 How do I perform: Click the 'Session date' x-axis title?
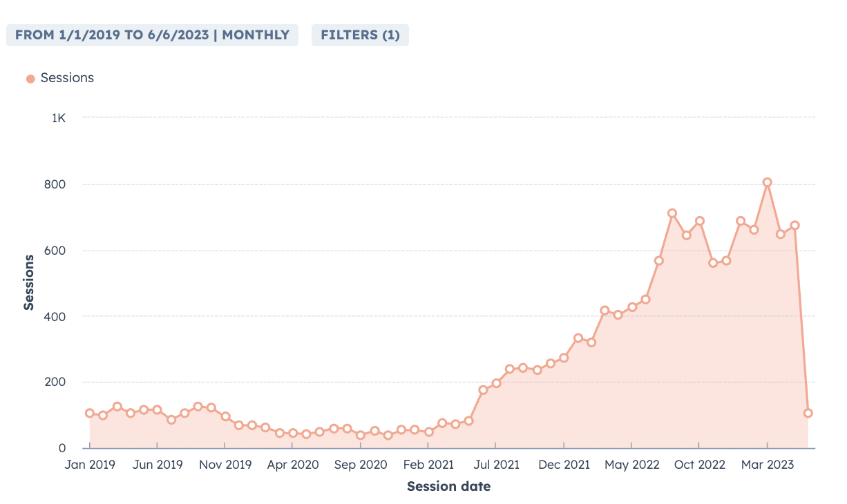click(x=448, y=487)
